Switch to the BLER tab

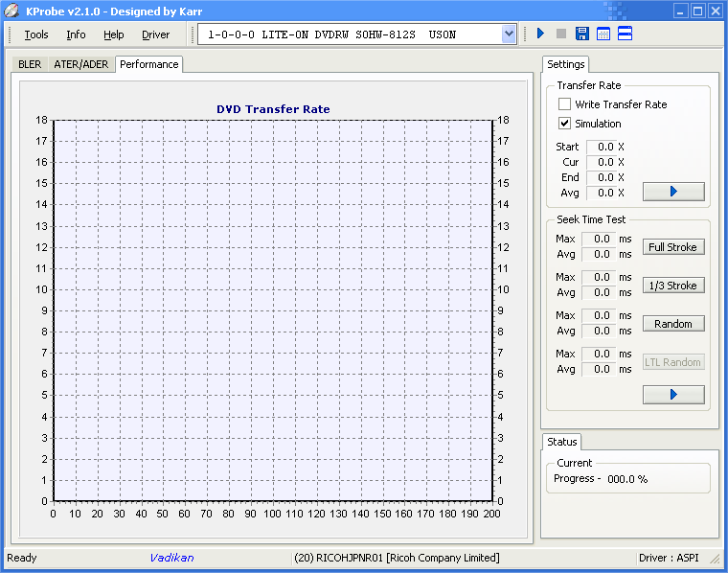(30, 64)
